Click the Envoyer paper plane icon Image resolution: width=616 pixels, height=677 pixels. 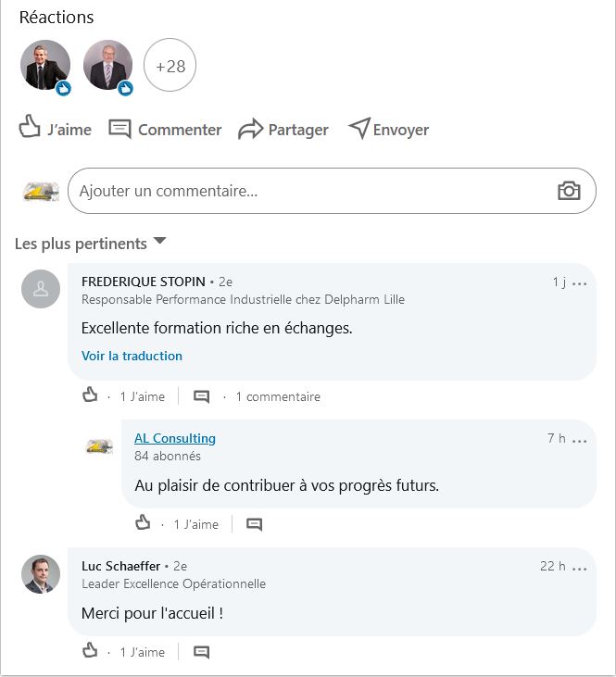click(358, 128)
